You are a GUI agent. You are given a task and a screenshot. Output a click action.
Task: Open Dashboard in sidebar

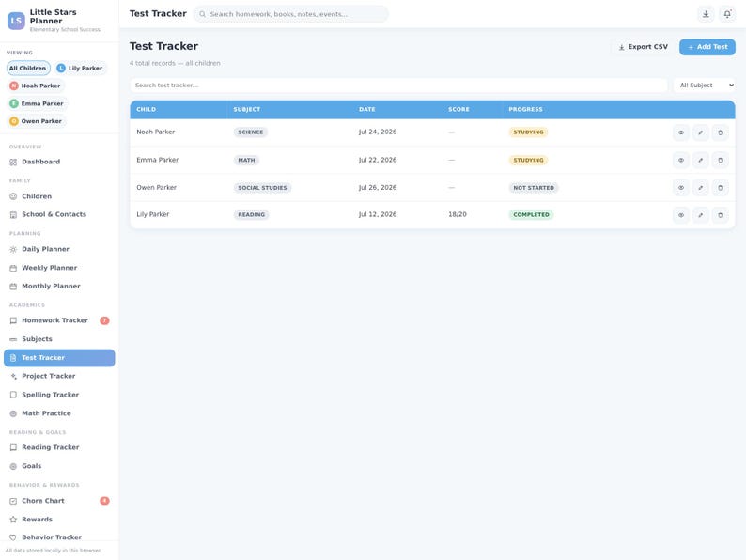pos(59,162)
